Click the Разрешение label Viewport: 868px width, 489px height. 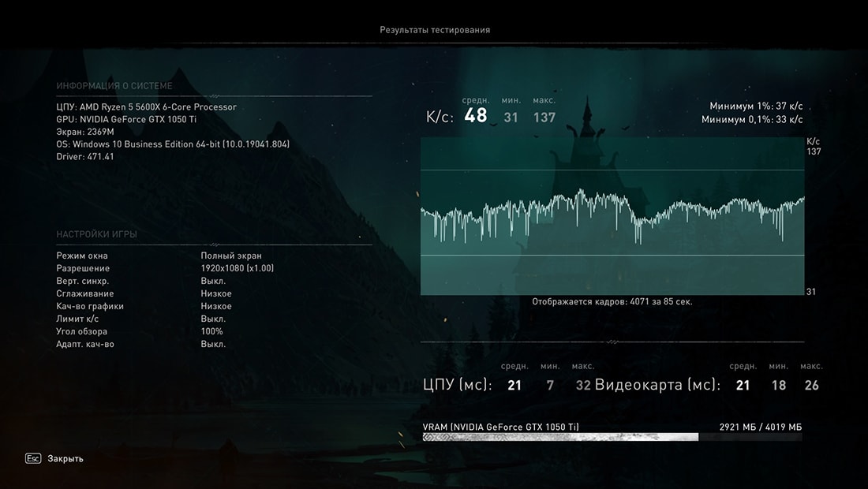(x=83, y=268)
